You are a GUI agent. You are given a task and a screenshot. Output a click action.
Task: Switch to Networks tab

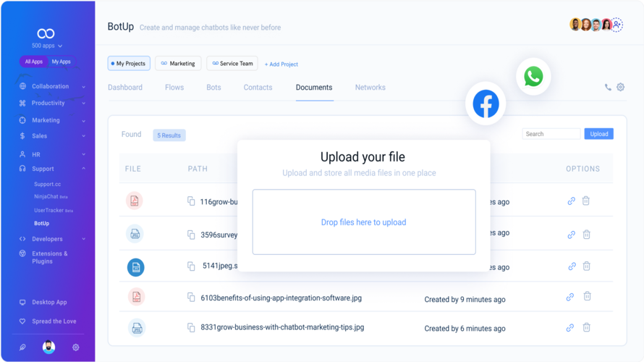pos(370,88)
